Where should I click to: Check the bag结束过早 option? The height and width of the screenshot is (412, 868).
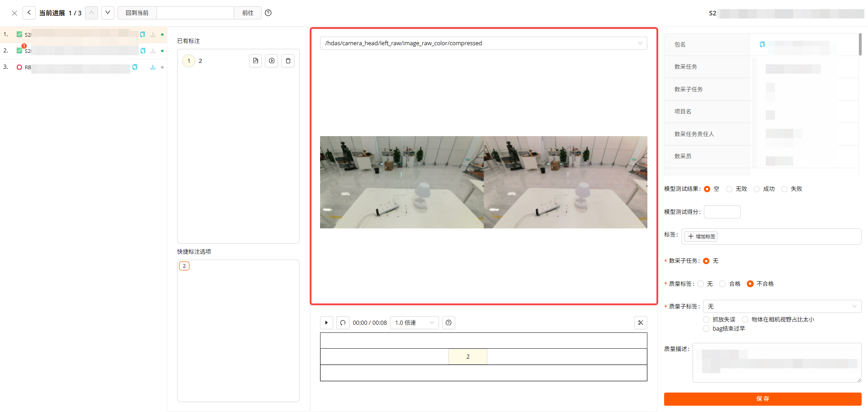[706, 329]
